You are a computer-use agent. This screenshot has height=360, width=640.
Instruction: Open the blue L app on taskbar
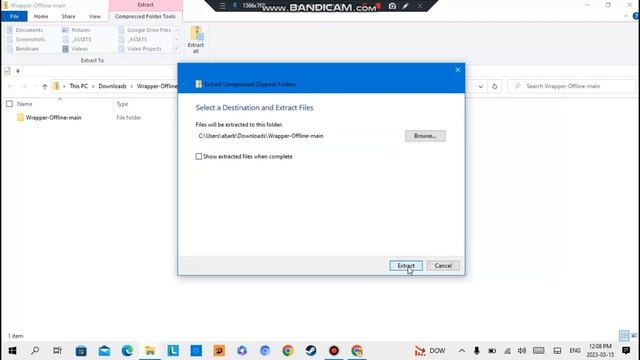(x=173, y=351)
